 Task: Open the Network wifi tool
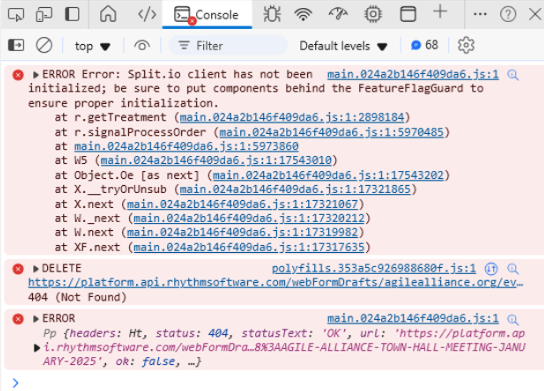[x=303, y=15]
